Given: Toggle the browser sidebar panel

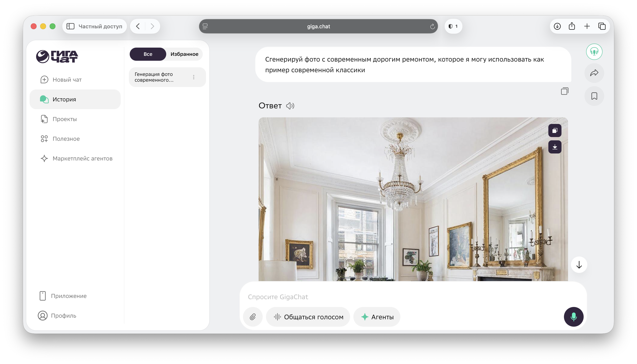Looking at the screenshot, I should pos(71,26).
